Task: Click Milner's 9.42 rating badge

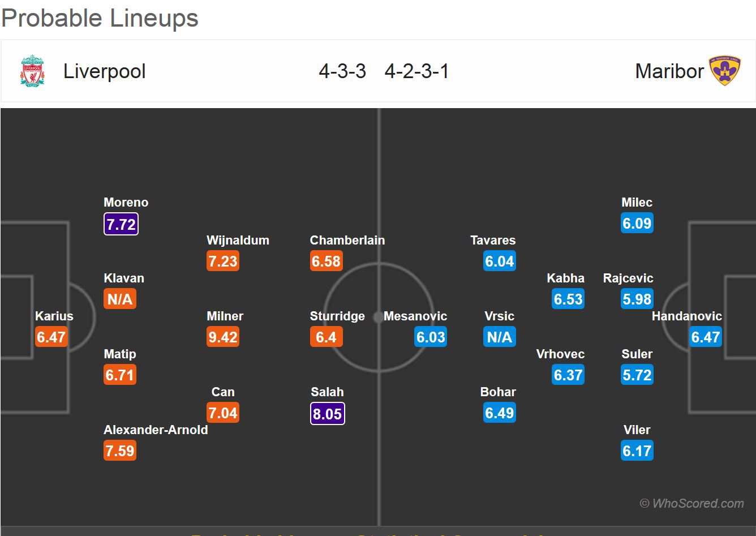Action: tap(223, 337)
